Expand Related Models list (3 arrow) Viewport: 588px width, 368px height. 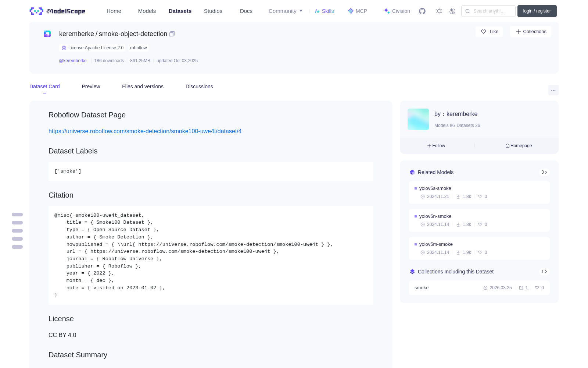point(544,172)
